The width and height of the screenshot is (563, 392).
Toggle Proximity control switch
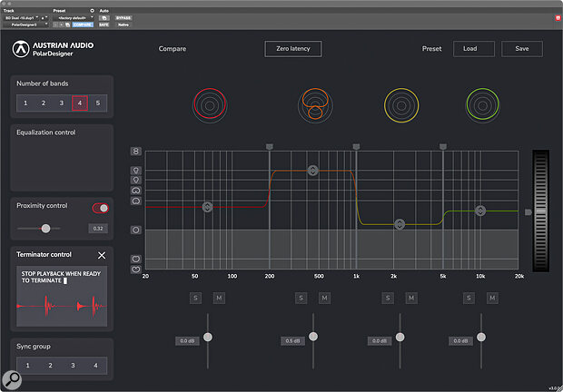100,208
